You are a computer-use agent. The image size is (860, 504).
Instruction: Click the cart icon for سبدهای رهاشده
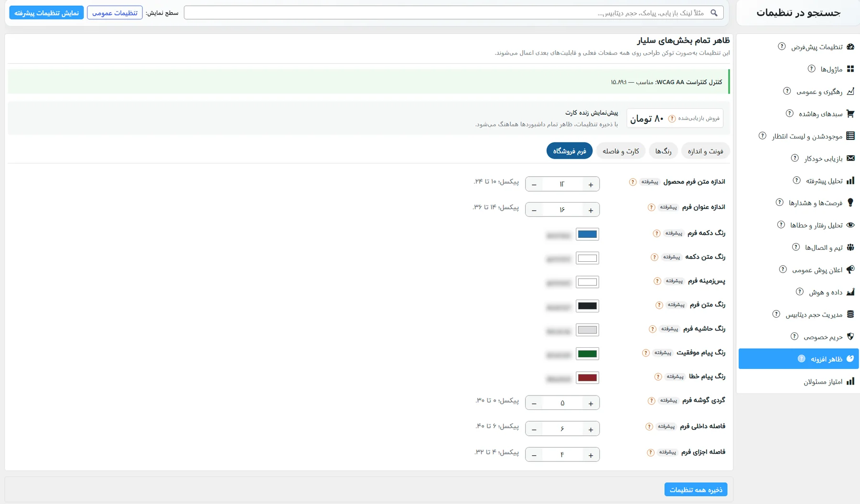point(850,114)
